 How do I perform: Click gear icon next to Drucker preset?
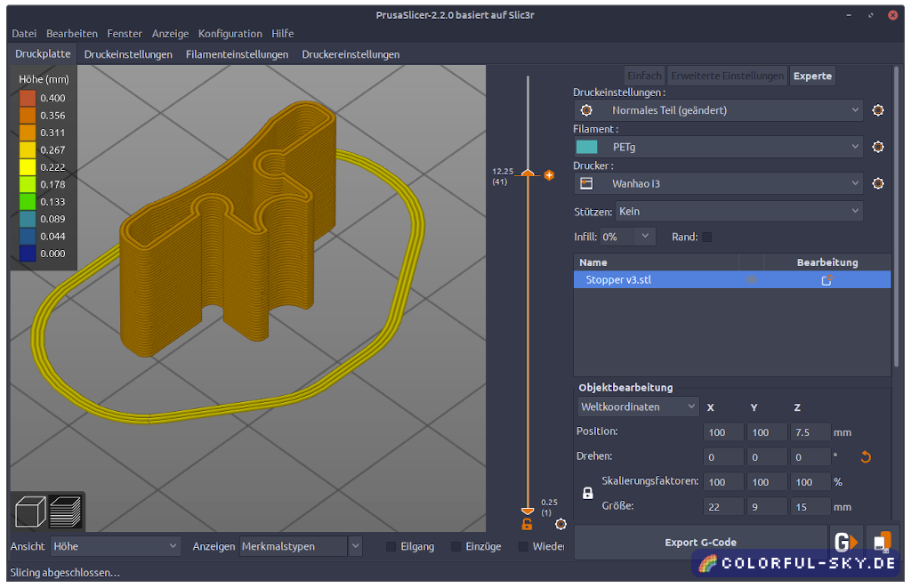click(x=878, y=183)
